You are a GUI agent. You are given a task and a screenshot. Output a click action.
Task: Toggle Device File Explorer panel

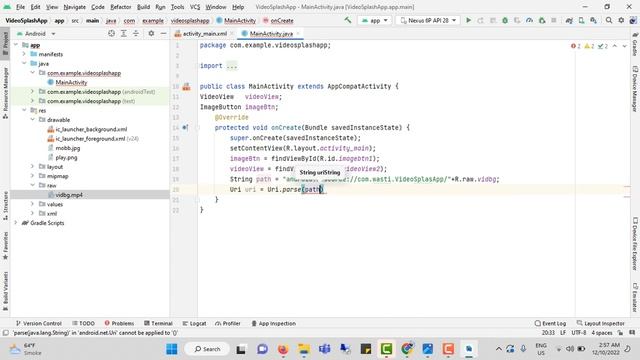635,243
